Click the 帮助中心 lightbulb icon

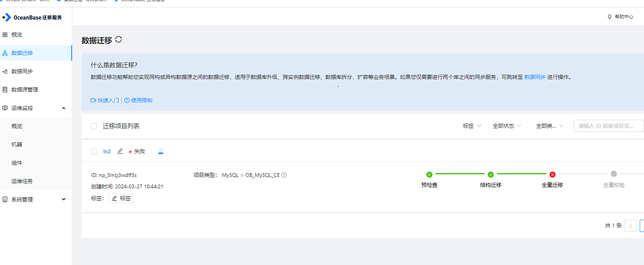click(609, 17)
